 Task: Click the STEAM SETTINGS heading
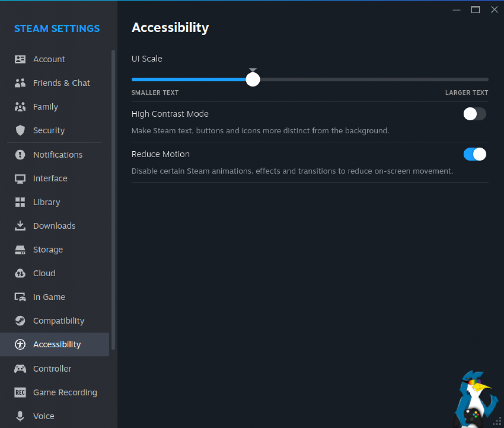click(57, 28)
